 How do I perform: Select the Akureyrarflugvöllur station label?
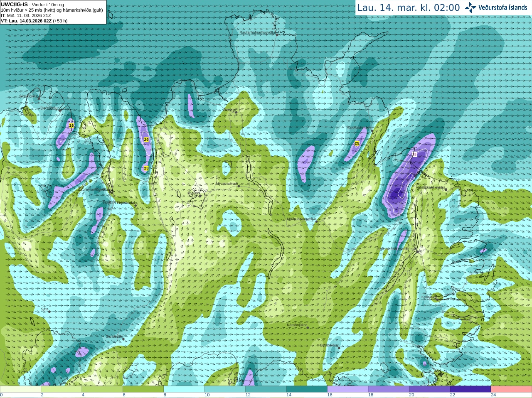point(94,189)
